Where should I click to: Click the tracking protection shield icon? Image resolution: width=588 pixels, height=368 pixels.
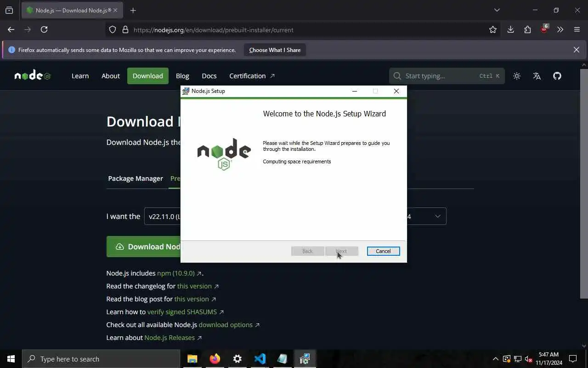(x=113, y=29)
